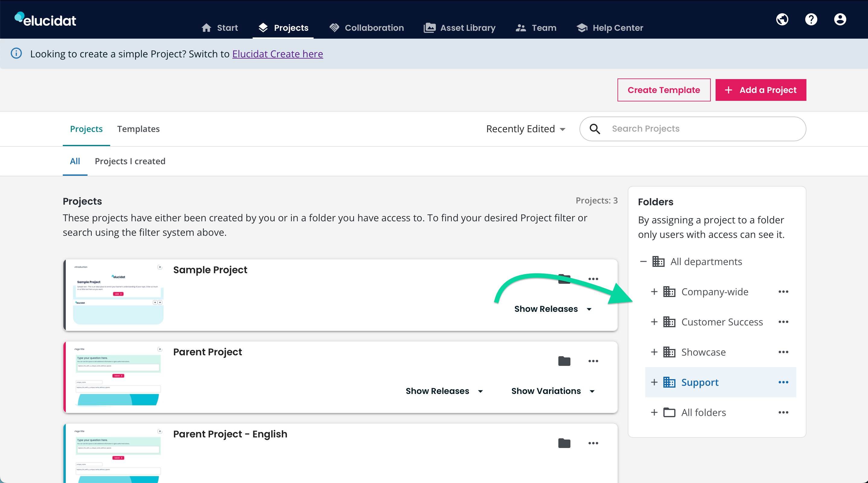Select the Customer Success folder label
This screenshot has width=868, height=483.
pyautogui.click(x=722, y=322)
